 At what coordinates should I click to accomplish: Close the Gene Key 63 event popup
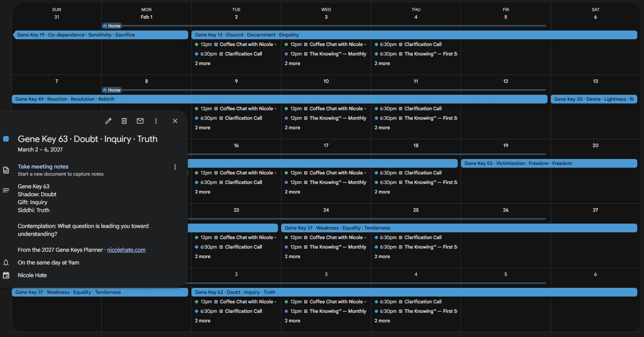pos(175,121)
